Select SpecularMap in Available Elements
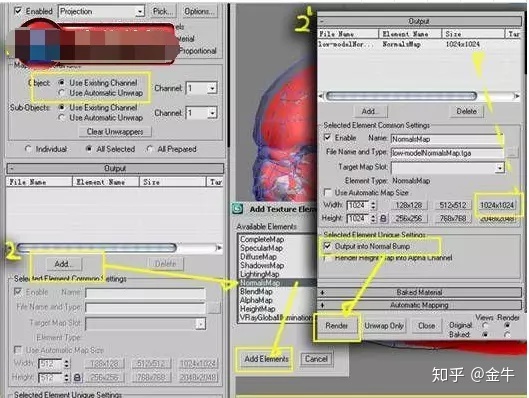This screenshot has width=529, height=398. [261, 248]
